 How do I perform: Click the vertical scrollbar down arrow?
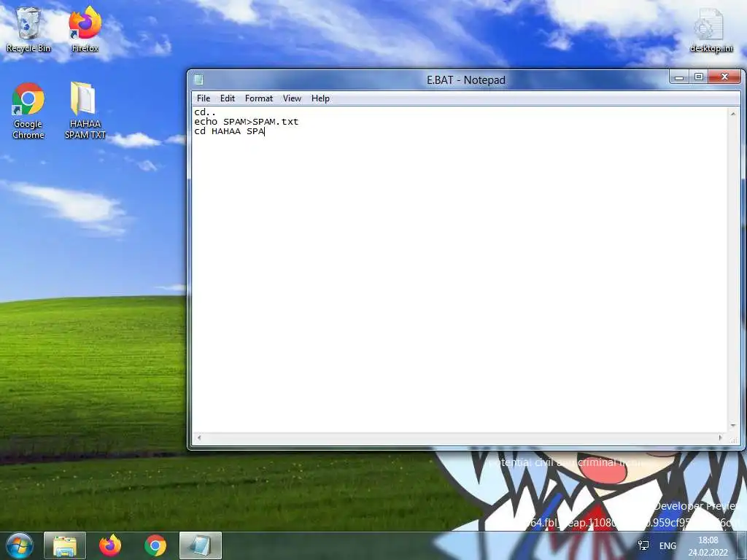click(733, 425)
